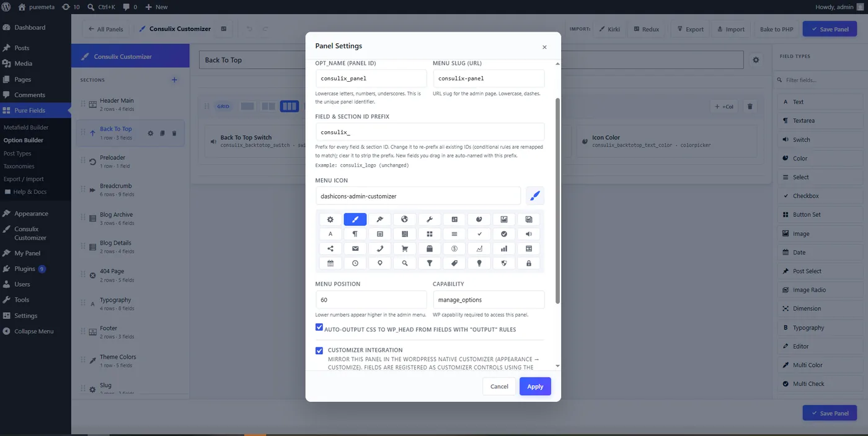Viewport: 868px width, 436px height.
Task: Open settings gear next to section title field
Action: point(756,60)
